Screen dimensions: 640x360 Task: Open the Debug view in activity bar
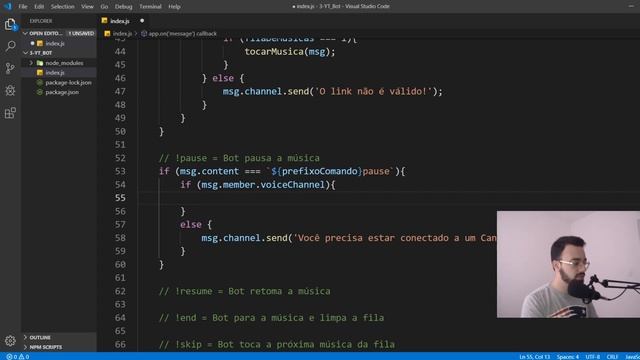[10, 90]
